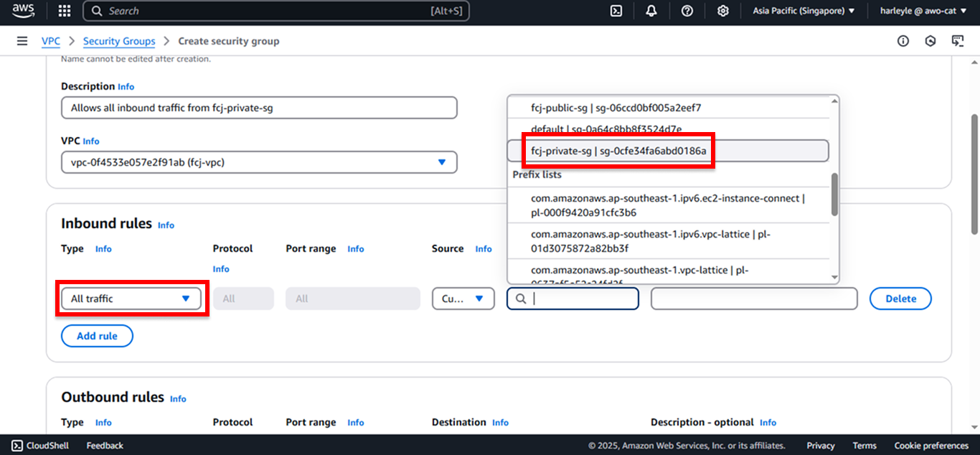Screen dimensions: 980x455
Task: Click the circled info icon beside breadcrumb
Action: [x=903, y=41]
